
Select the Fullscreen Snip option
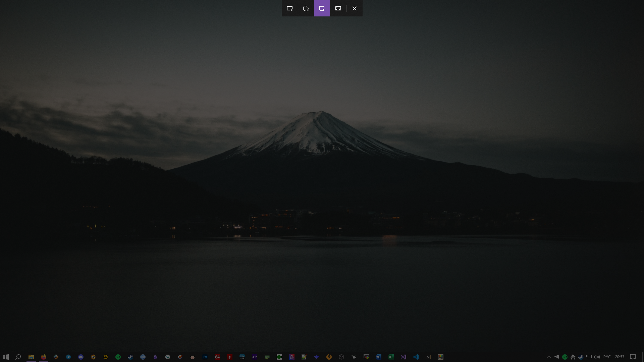pos(338,8)
